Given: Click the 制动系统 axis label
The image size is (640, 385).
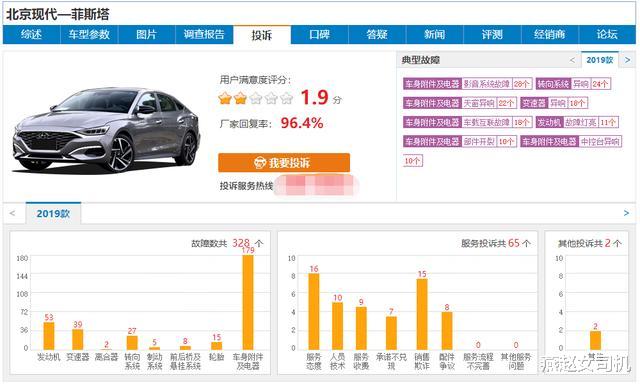Looking at the screenshot, I should pyautogui.click(x=154, y=362).
